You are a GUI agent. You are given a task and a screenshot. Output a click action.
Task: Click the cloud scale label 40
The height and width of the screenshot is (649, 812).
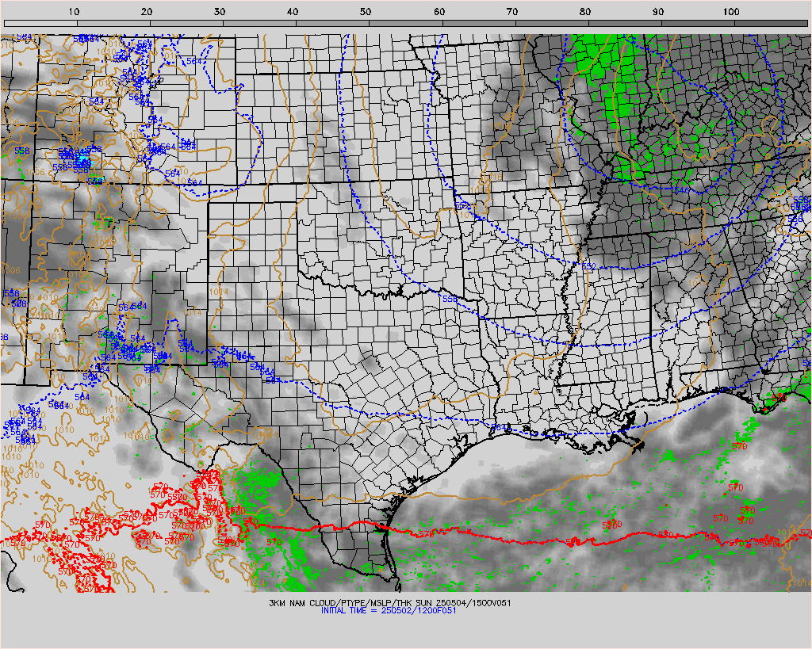[293, 11]
